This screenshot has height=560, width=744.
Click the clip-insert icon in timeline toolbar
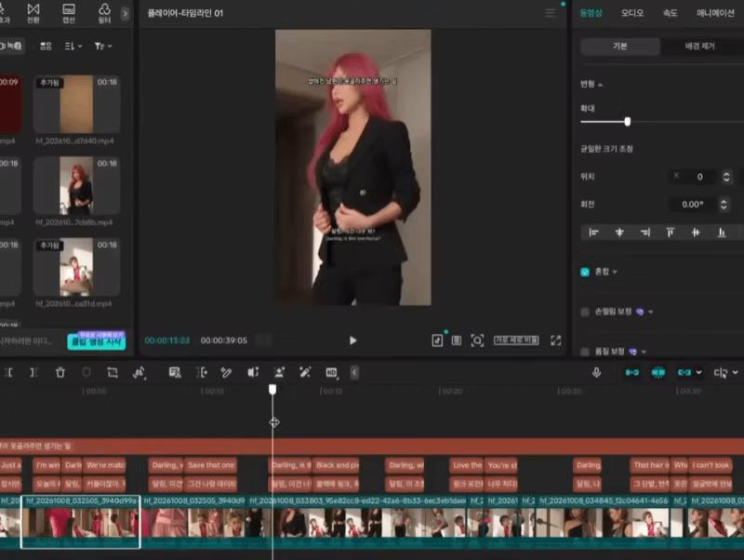(202, 372)
